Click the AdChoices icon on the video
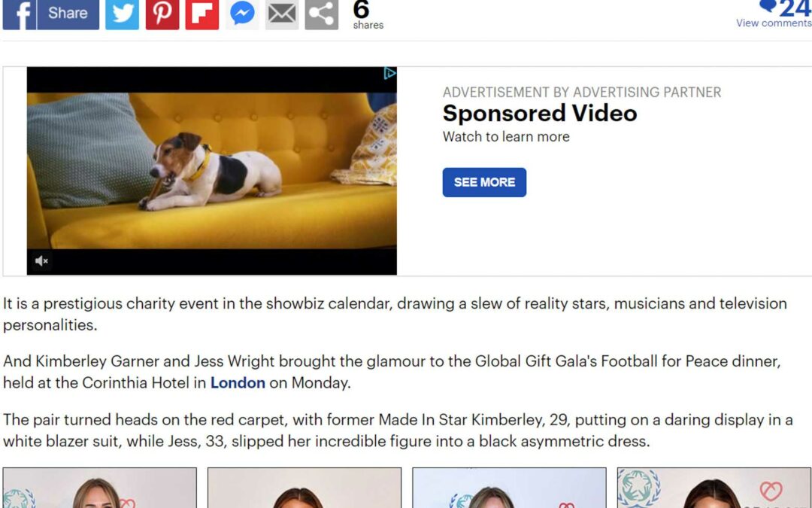 pos(389,74)
